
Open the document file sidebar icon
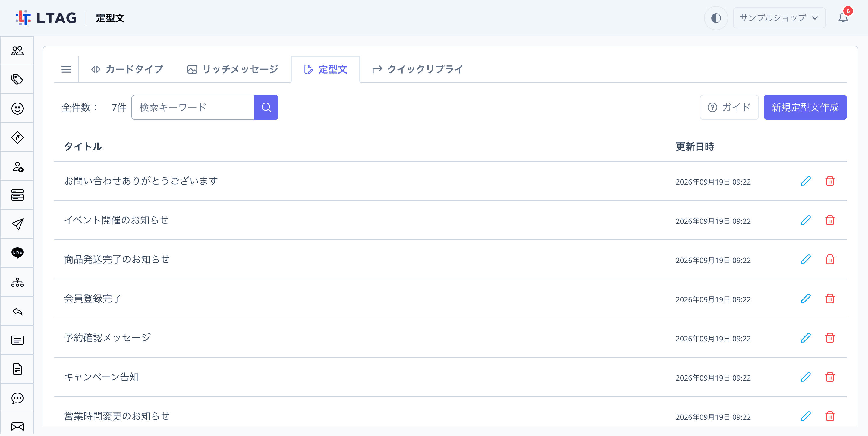pos(17,369)
